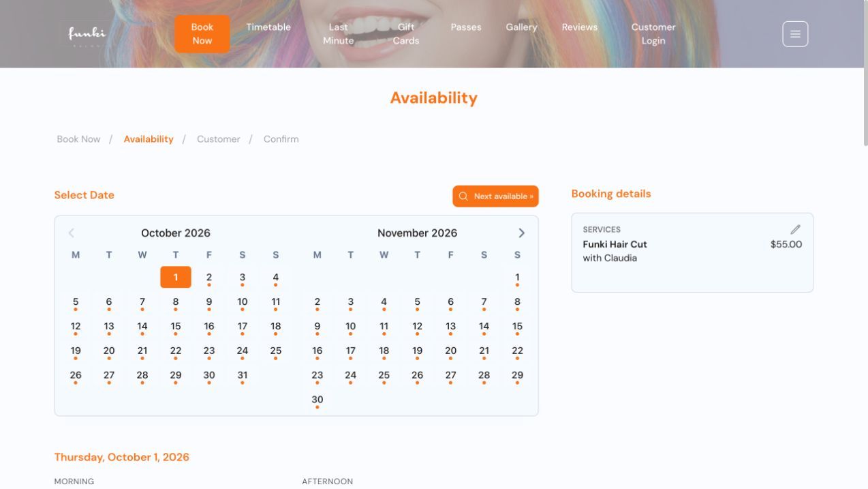Open the Gallery page

click(522, 27)
